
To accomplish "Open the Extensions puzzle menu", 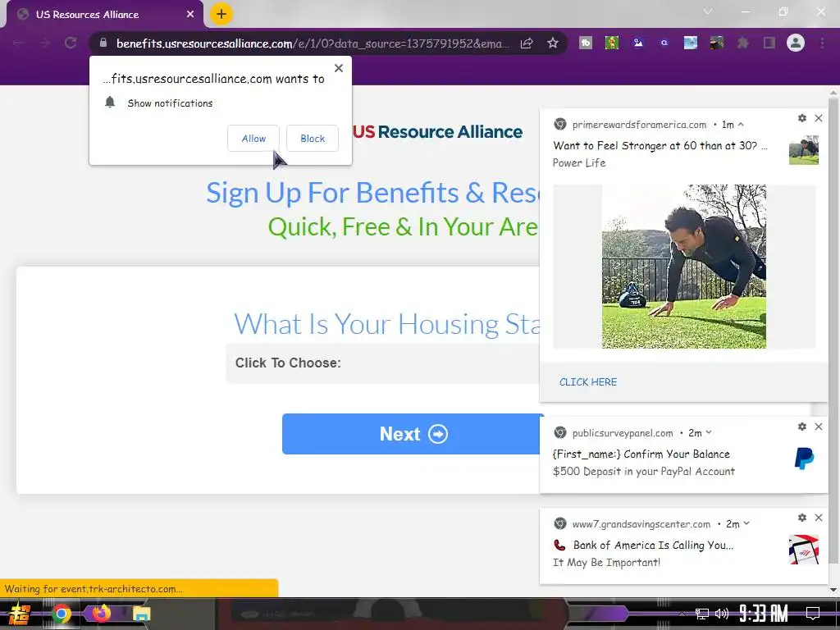I will pos(743,43).
